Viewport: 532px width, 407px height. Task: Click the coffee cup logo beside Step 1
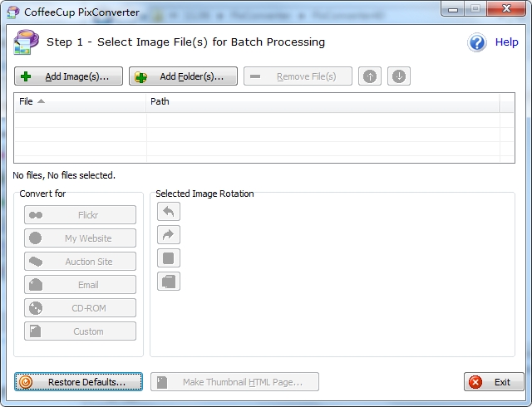[x=26, y=42]
